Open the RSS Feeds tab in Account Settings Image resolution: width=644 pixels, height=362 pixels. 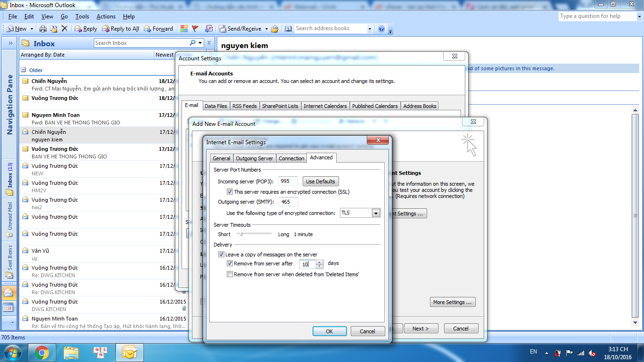tap(245, 106)
